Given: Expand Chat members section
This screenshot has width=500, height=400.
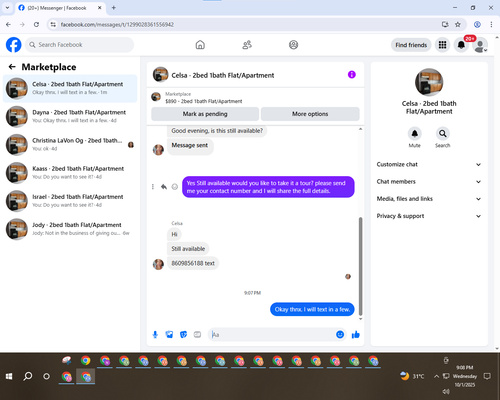Looking at the screenshot, I should 429,182.
